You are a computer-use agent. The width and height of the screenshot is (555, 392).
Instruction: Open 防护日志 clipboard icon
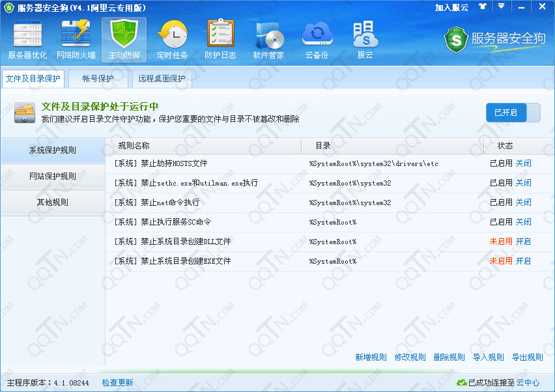coord(221,40)
